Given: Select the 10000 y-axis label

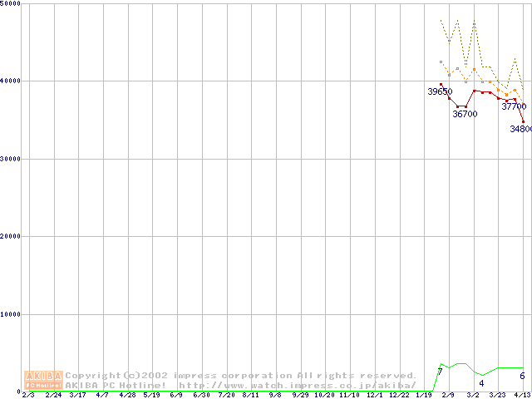Looking at the screenshot, I should (x=11, y=314).
